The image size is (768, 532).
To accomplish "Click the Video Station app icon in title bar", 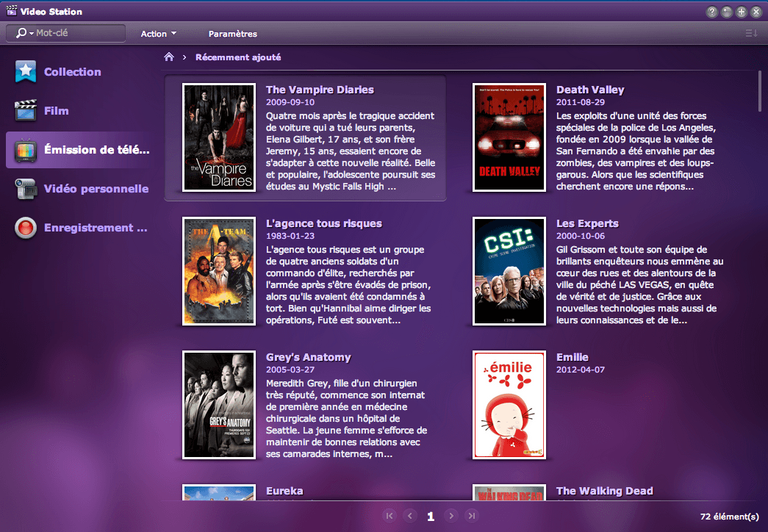I will [11, 11].
